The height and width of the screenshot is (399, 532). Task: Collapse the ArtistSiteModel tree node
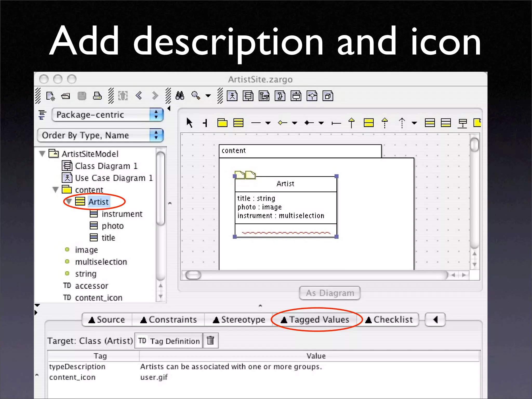pyautogui.click(x=42, y=154)
